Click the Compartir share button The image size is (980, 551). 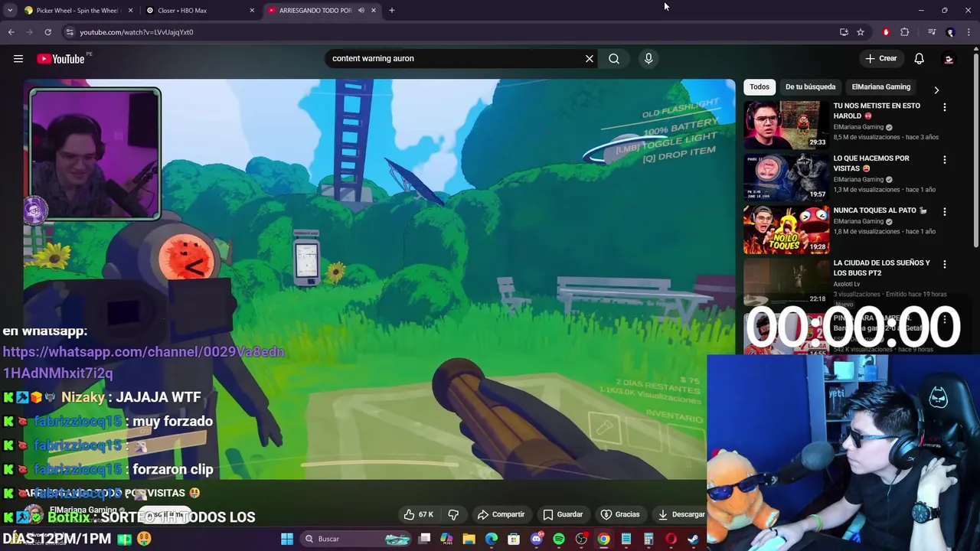(501, 514)
